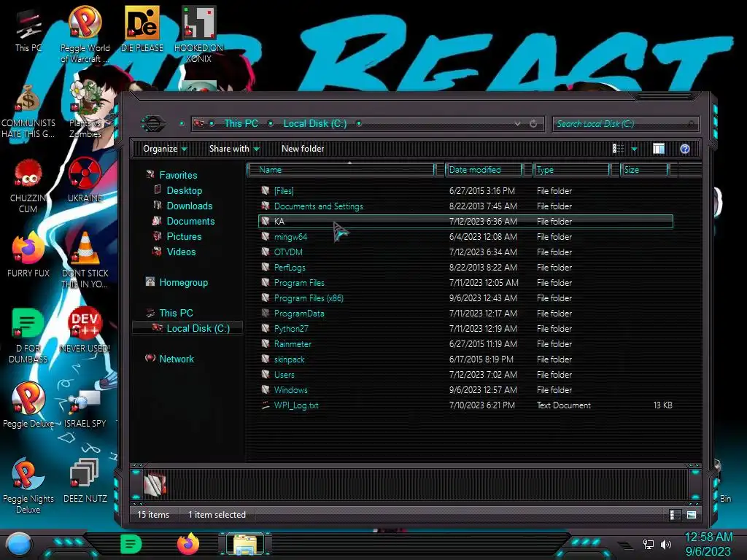
Task: Launch FURRY FUX Firefox desktop shortcut
Action: (28, 254)
